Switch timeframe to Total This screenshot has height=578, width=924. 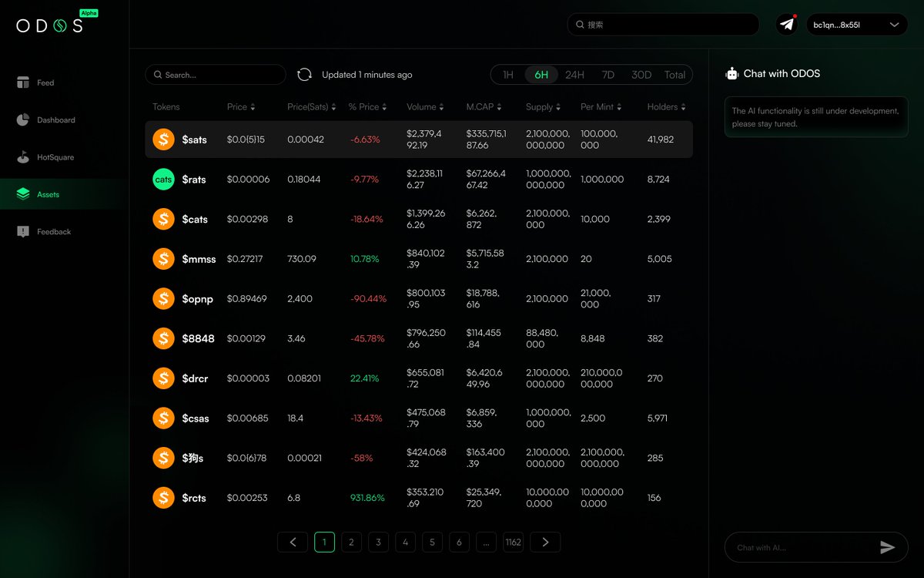675,75
